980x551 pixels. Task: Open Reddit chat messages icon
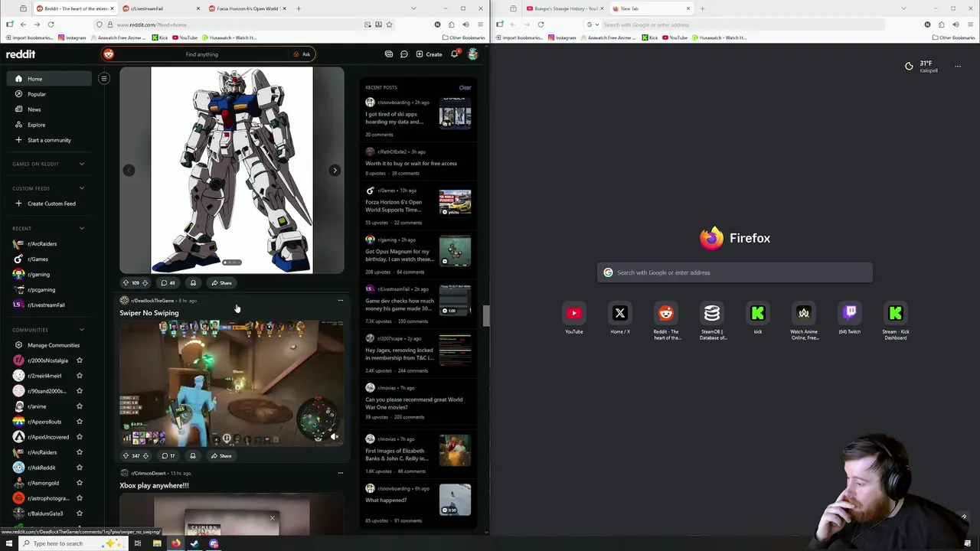404,54
